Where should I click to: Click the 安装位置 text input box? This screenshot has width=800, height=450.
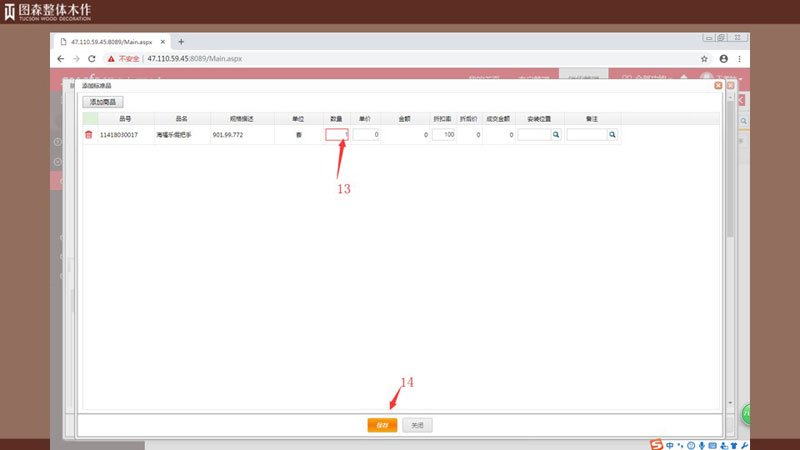533,134
